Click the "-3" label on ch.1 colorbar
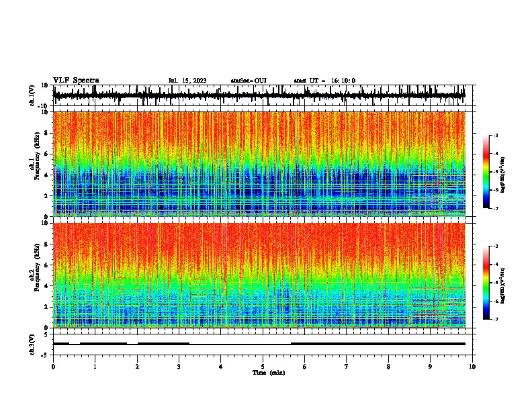532x411 pixels. (496, 135)
